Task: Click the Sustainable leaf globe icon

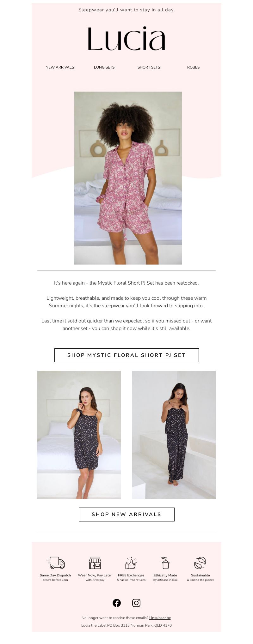Action: (200, 563)
